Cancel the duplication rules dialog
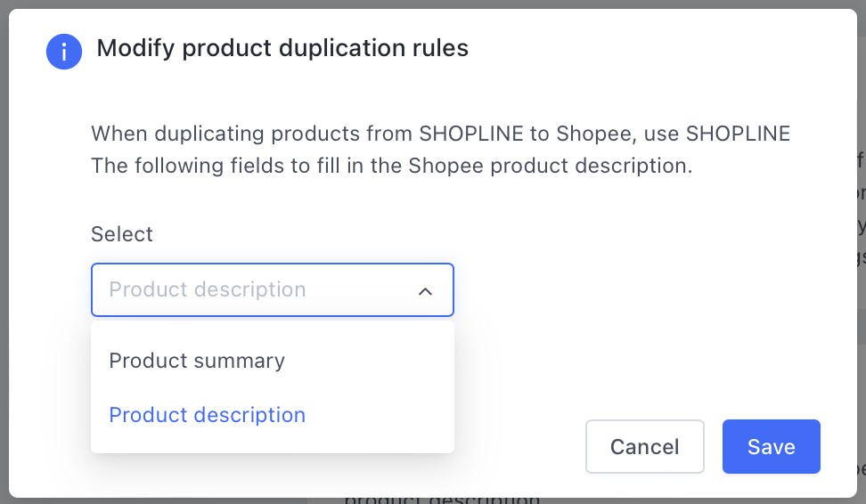The image size is (866, 504). tap(644, 447)
